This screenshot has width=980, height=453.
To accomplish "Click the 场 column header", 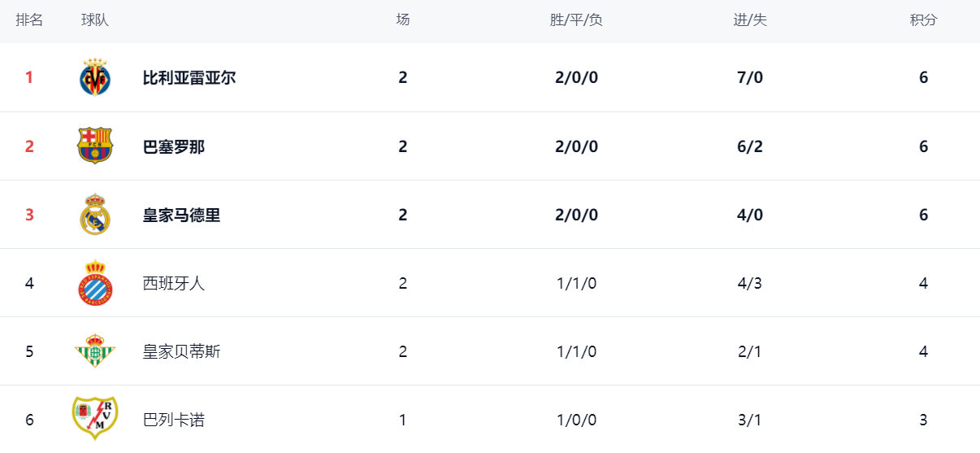I will 403,20.
